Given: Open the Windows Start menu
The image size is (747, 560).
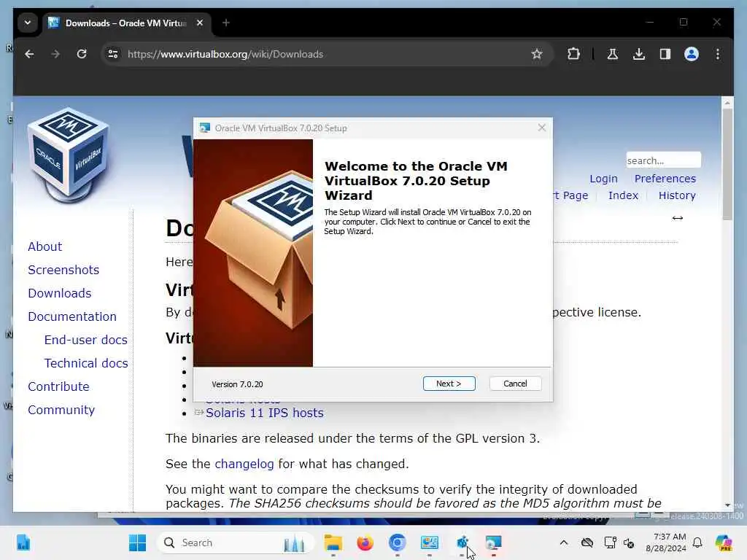Looking at the screenshot, I should (x=138, y=542).
